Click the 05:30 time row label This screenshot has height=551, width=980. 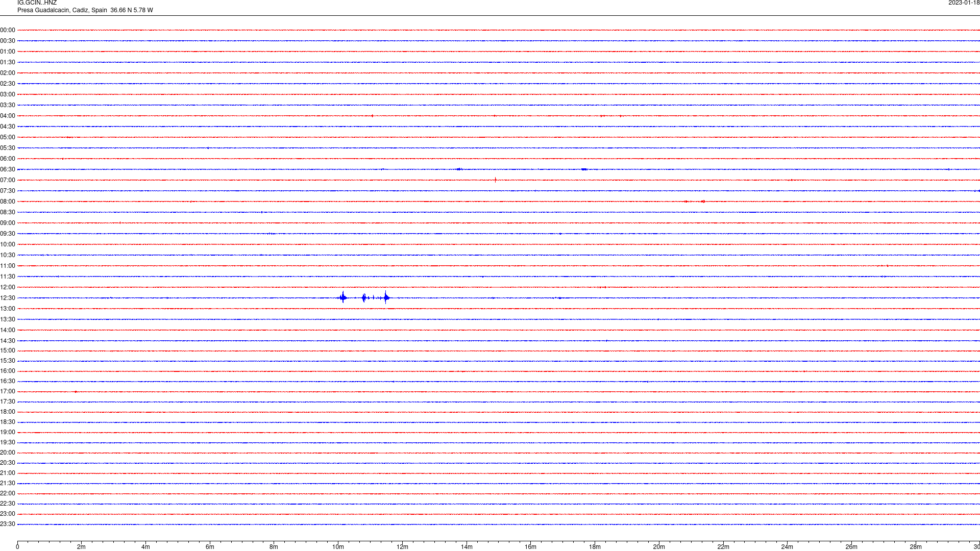pyautogui.click(x=8, y=148)
